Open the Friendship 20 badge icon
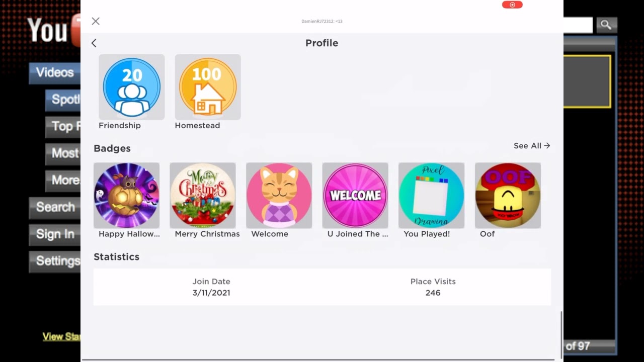Screen dimensions: 644x362 pyautogui.click(x=131, y=87)
